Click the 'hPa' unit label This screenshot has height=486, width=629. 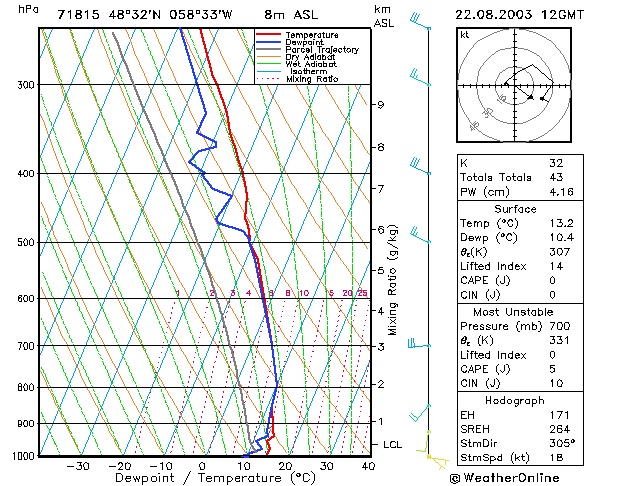[28, 9]
